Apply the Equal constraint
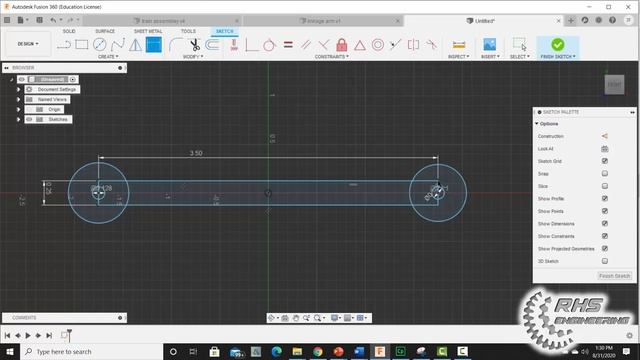Screen dimensions: 640x360 click(x=288, y=44)
